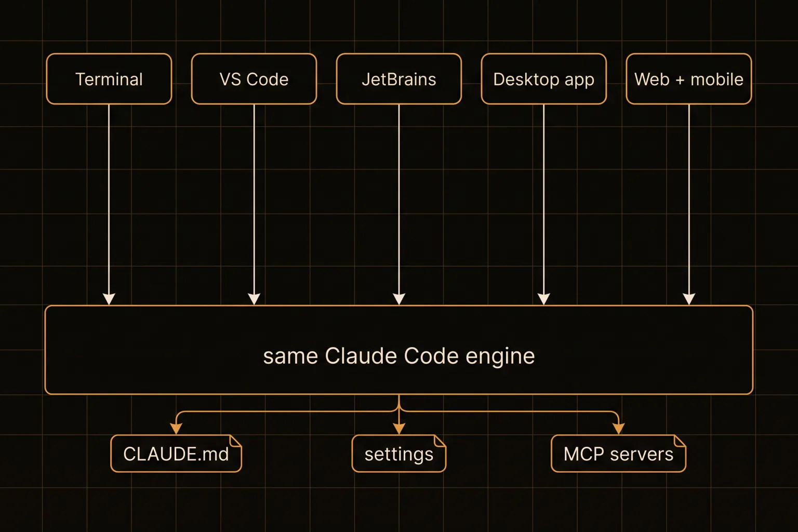Viewport: 798px width, 532px height.
Task: Open the CLAUDE.md file node
Action: click(176, 454)
